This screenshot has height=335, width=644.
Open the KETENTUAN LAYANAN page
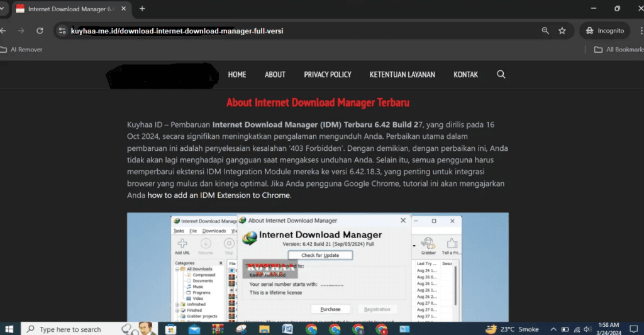coord(402,75)
